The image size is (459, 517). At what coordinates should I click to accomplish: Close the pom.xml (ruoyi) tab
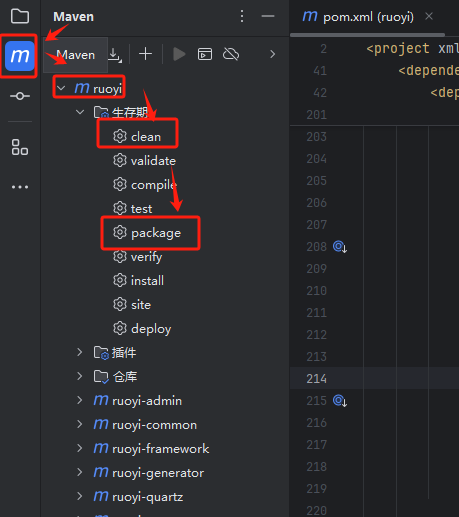tap(429, 16)
